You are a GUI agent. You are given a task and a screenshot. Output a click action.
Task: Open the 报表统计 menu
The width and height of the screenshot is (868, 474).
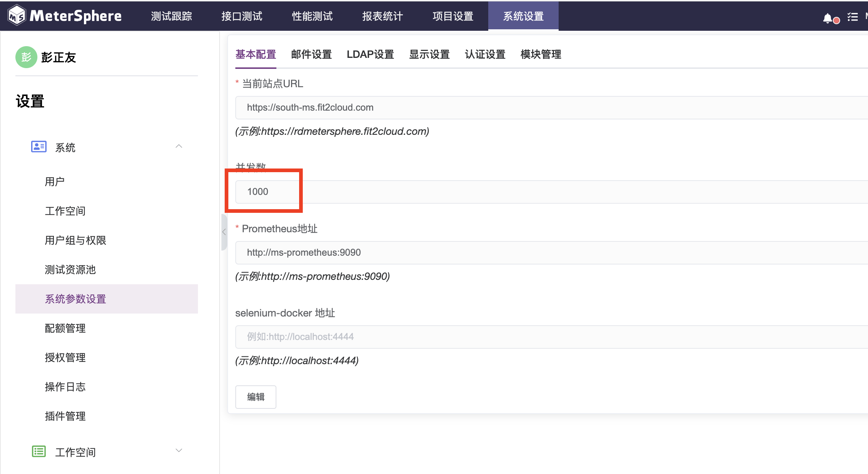coord(382,16)
